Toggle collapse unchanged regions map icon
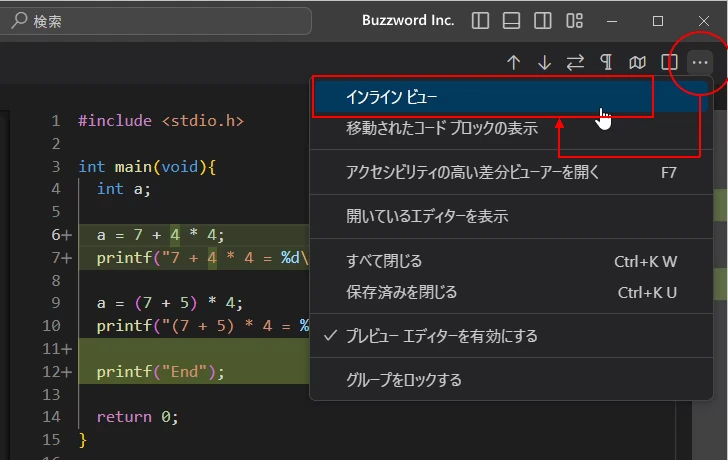Screen dimensions: 728x460 click(637, 62)
